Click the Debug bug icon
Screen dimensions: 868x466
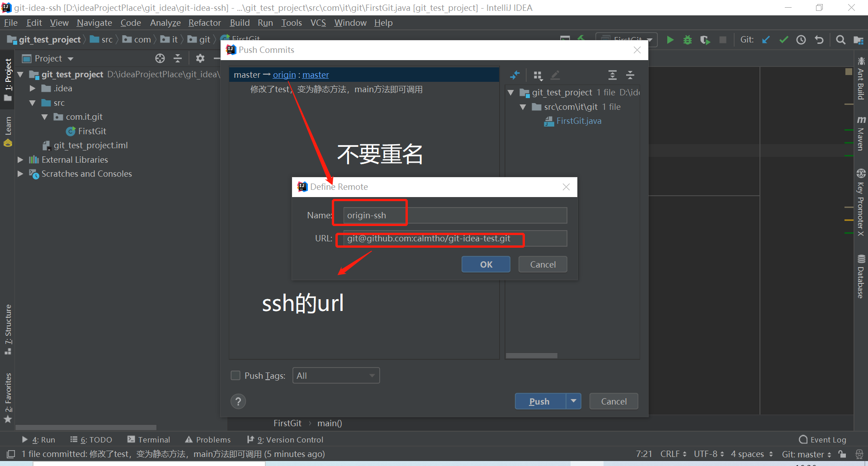(688, 40)
